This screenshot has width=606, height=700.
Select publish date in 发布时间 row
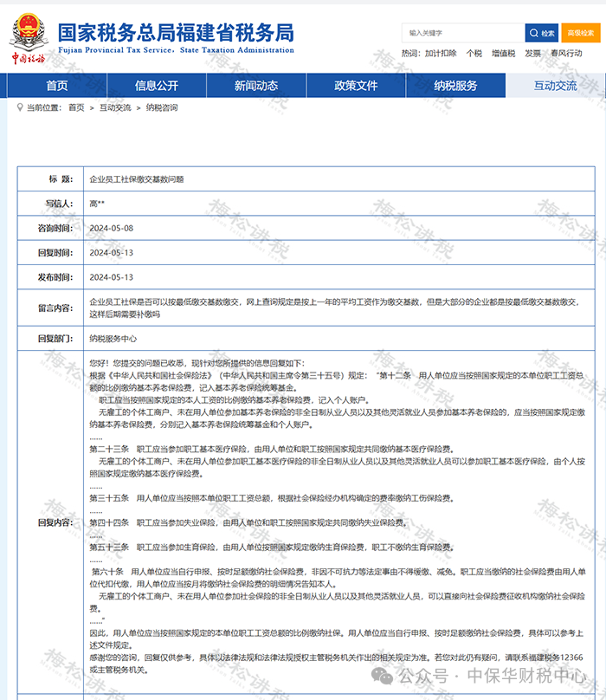pos(111,277)
